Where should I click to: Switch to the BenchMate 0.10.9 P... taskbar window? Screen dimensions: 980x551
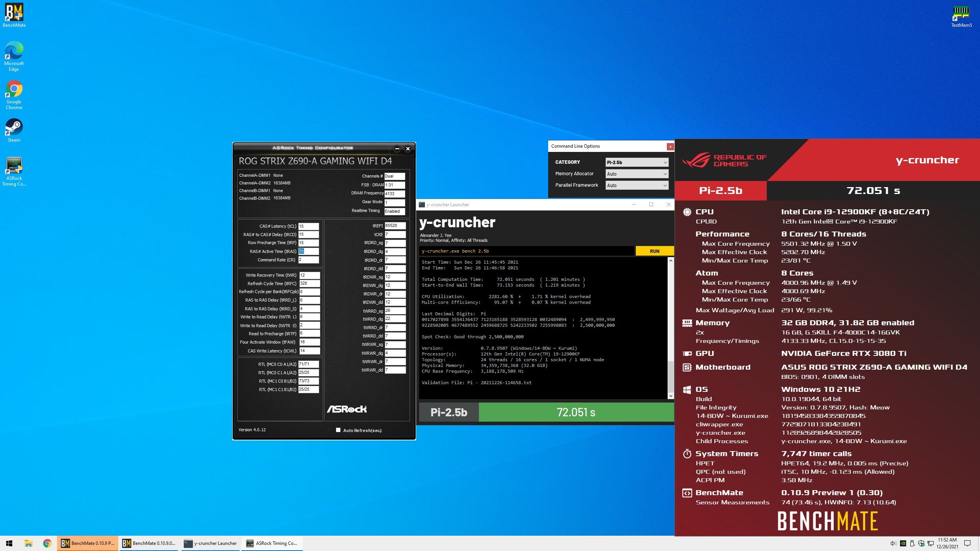pos(88,543)
